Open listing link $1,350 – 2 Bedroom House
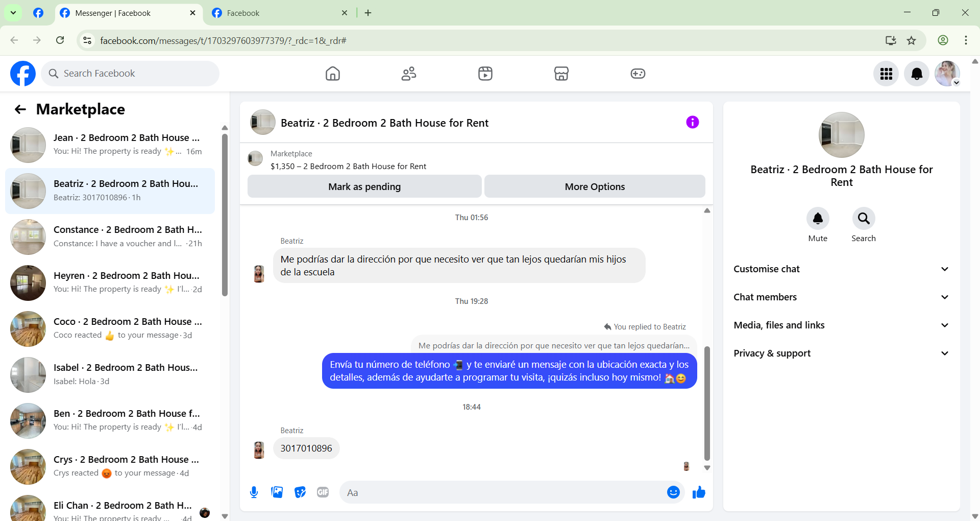 (348, 167)
